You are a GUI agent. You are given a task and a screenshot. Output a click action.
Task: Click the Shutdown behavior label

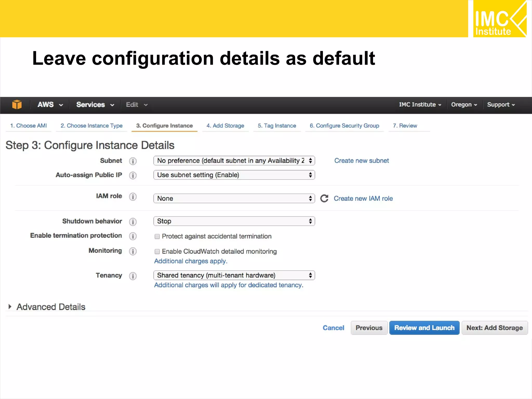92,221
